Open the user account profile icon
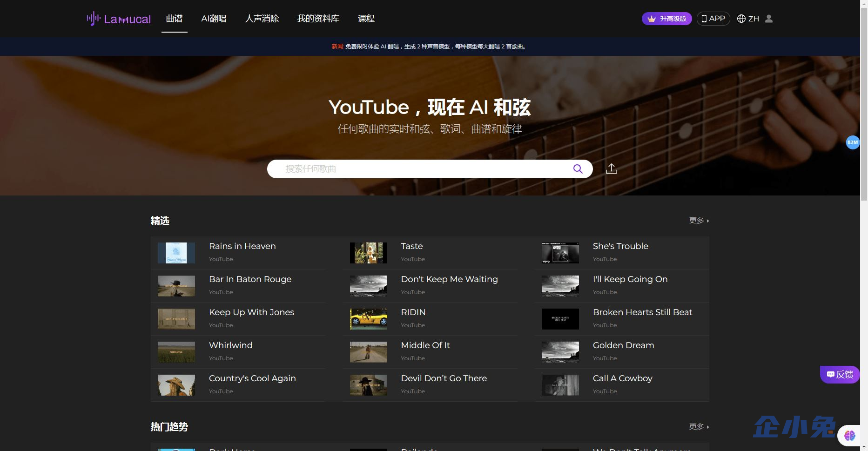 769,19
